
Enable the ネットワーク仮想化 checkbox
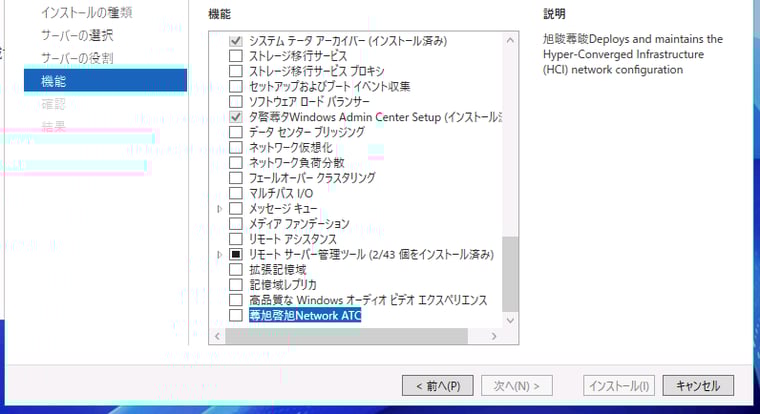(x=236, y=147)
